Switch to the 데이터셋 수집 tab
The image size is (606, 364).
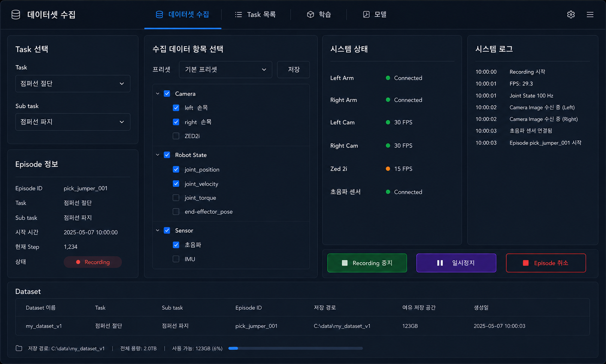[183, 15]
